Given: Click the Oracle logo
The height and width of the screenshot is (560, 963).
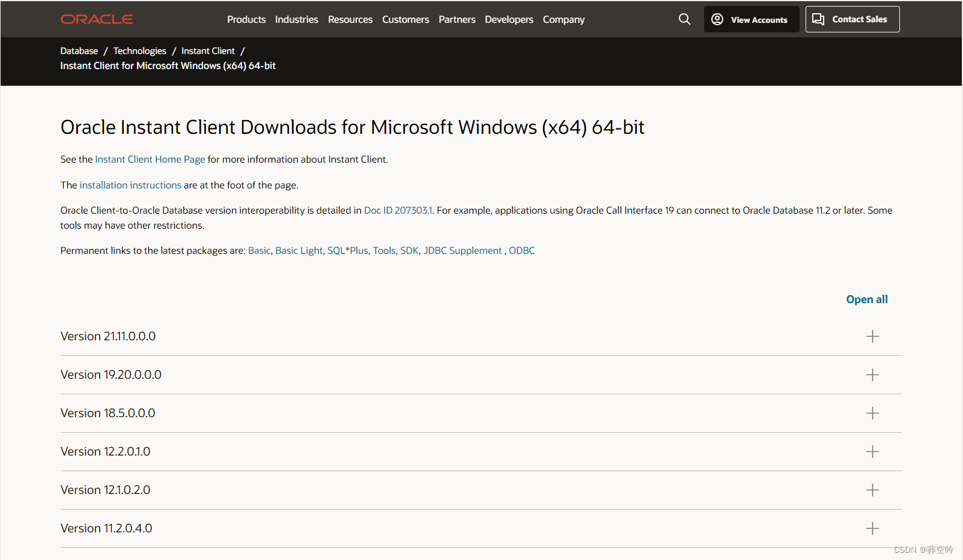Looking at the screenshot, I should click(x=97, y=19).
